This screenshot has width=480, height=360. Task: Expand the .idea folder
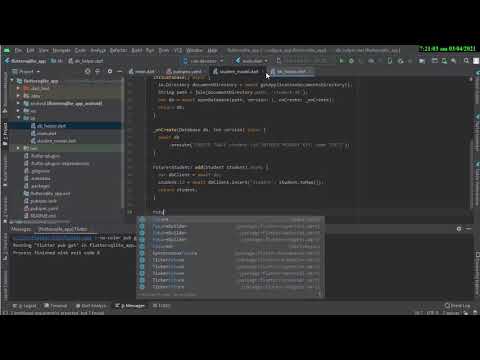[18, 96]
